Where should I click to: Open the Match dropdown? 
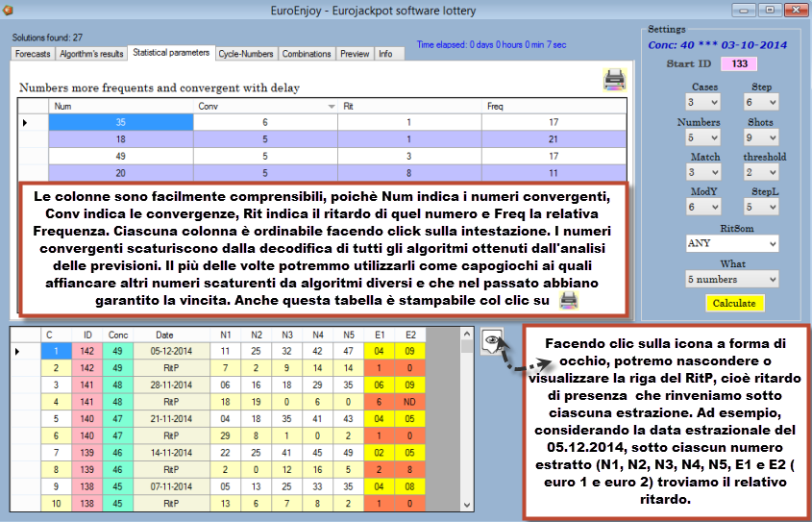pos(702,172)
